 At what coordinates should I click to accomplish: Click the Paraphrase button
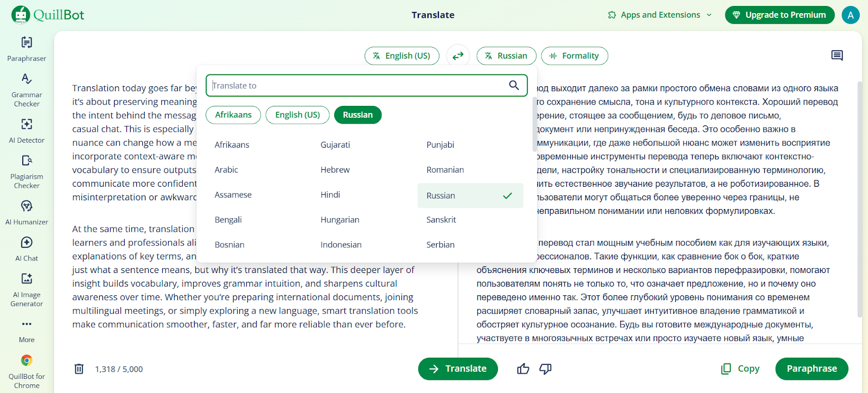tap(812, 369)
